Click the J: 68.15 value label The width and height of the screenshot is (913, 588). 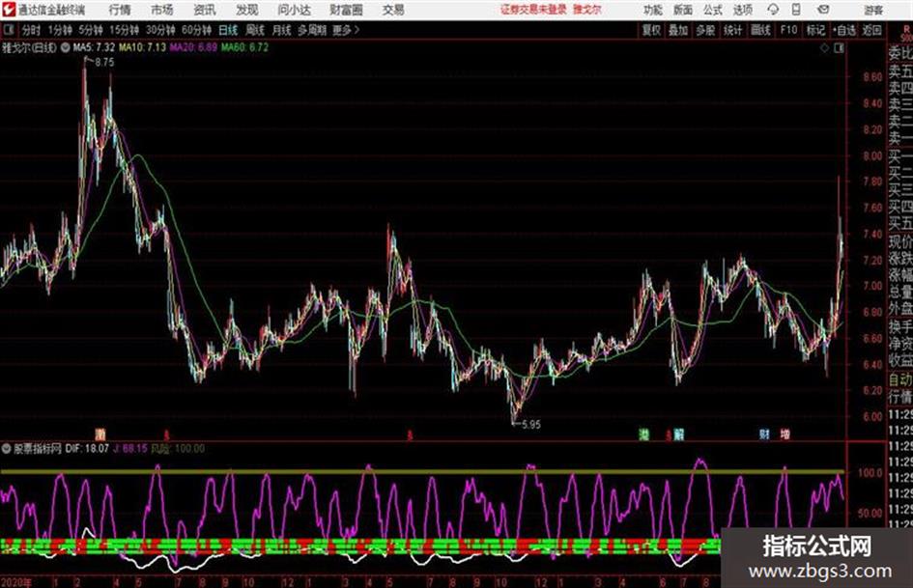pos(129,449)
